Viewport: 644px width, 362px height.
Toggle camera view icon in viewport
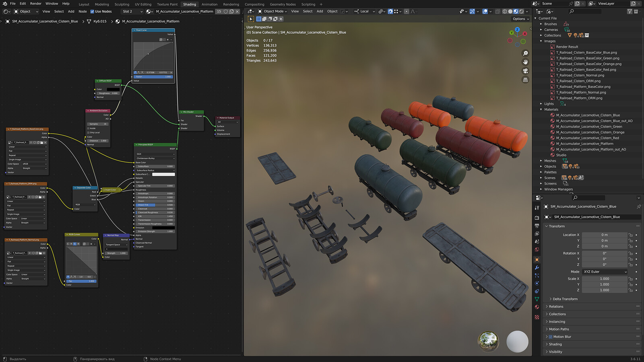point(525,71)
